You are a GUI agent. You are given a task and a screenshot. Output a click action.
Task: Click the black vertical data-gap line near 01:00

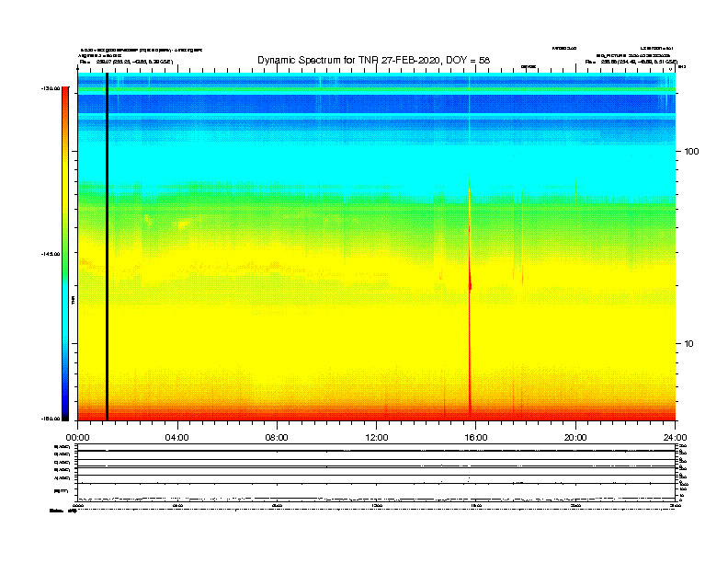click(x=107, y=247)
